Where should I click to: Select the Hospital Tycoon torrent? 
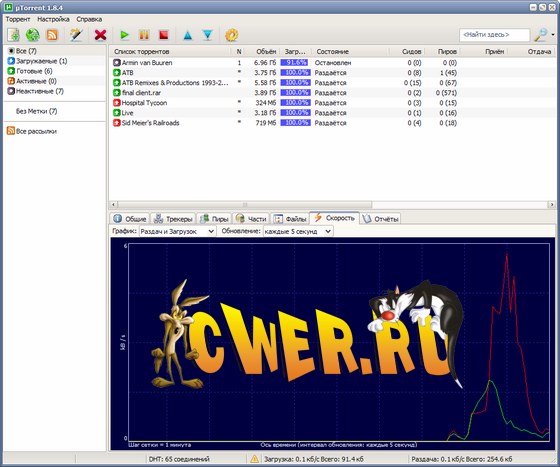coord(332,103)
